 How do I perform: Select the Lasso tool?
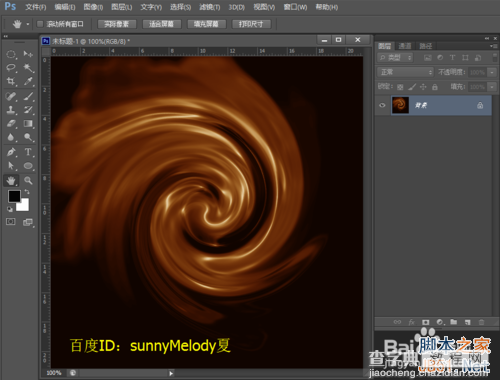point(11,68)
